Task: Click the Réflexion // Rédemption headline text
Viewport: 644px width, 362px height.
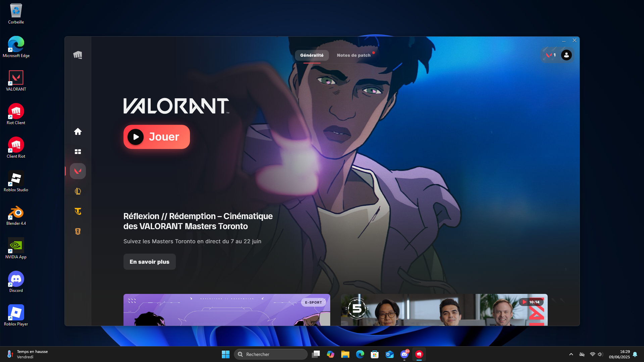Action: [198, 221]
